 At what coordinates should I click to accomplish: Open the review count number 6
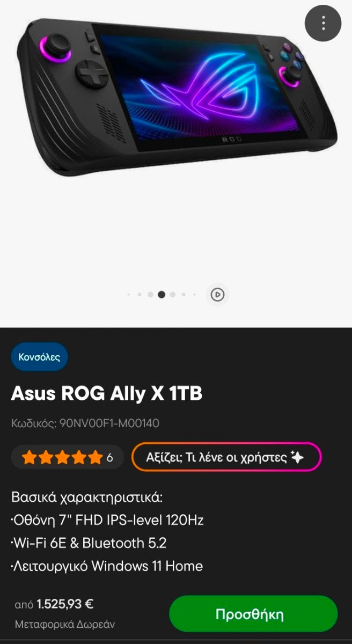110,458
